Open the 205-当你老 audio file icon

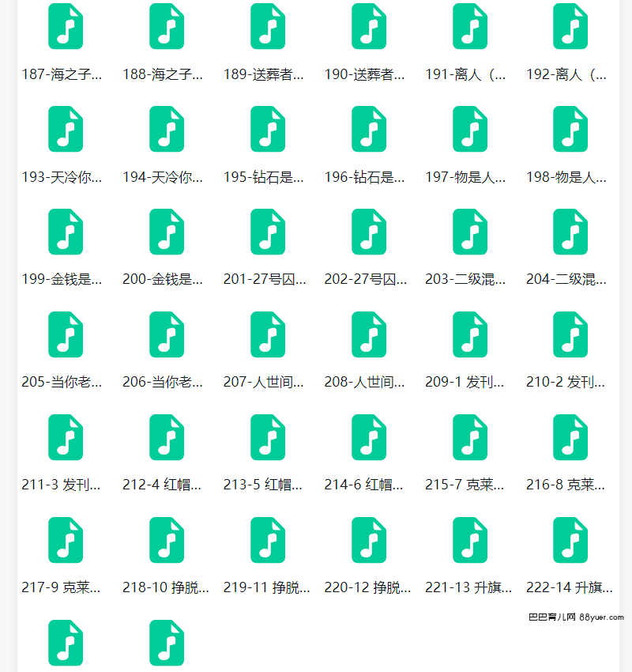coord(66,334)
